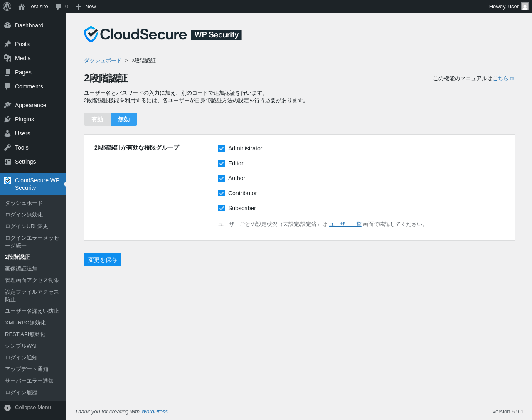532x420 pixels.
Task: Toggle the Editor role checkbox
Action: click(x=222, y=163)
